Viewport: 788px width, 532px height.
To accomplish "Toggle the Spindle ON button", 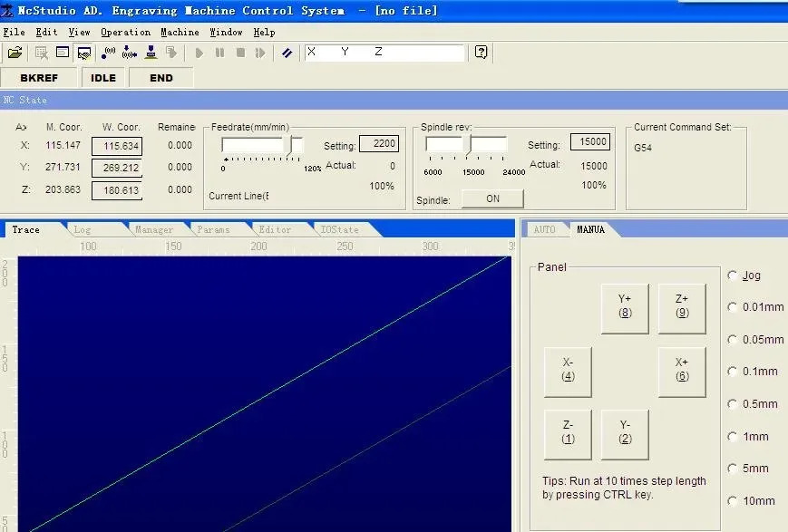I will pos(492,198).
